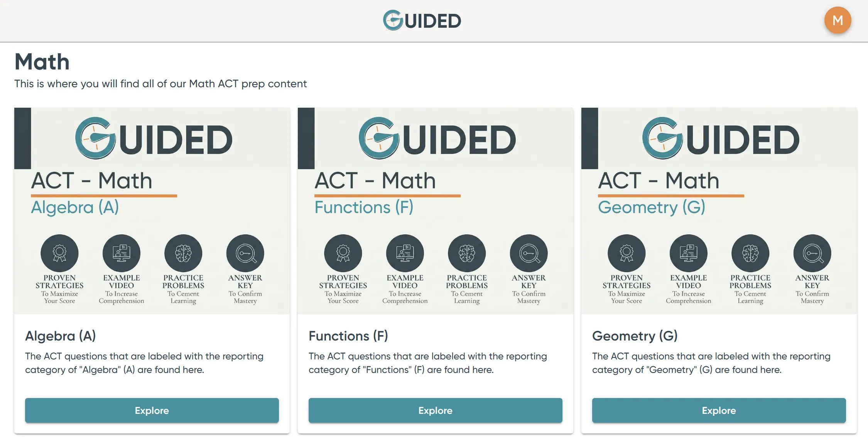Image resolution: width=868 pixels, height=437 pixels.
Task: Open the GUIDED logo in the header
Action: (x=422, y=20)
